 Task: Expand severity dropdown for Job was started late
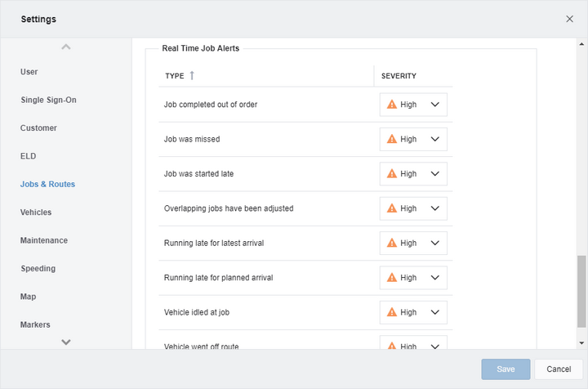click(413, 174)
